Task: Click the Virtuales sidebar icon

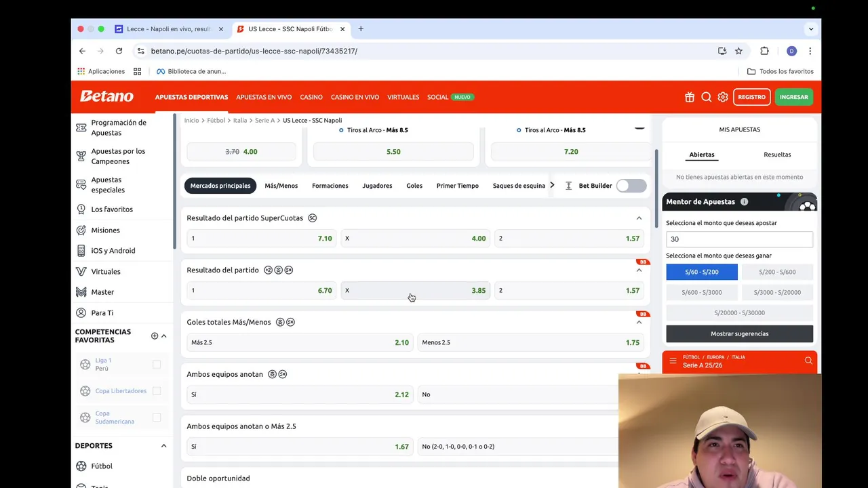Action: [81, 271]
